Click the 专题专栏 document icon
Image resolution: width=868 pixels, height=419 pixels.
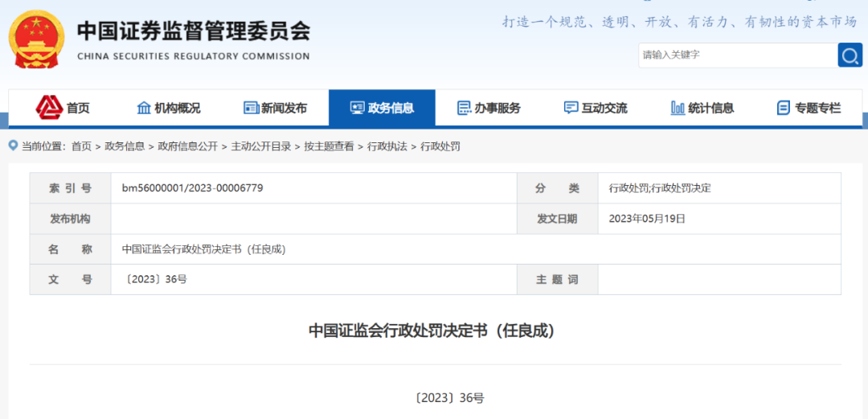(784, 108)
